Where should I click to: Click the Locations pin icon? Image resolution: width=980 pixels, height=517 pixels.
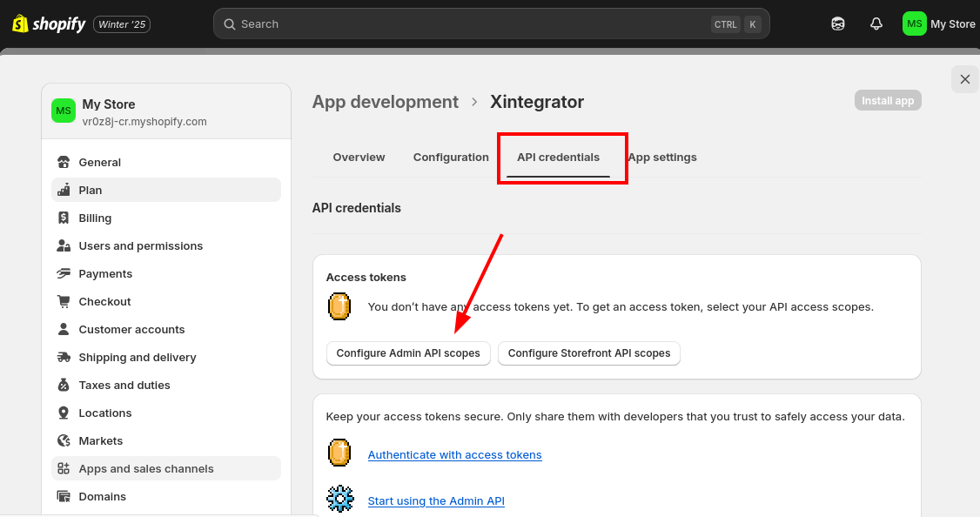tap(64, 413)
